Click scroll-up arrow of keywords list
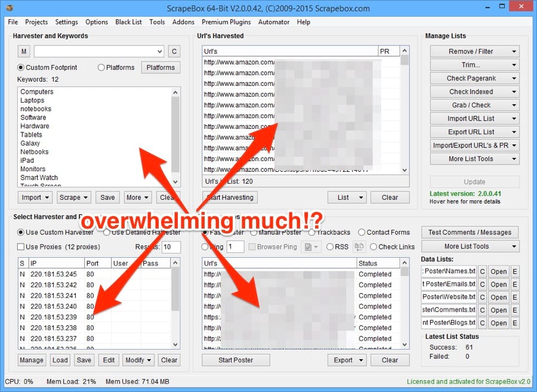 point(175,92)
